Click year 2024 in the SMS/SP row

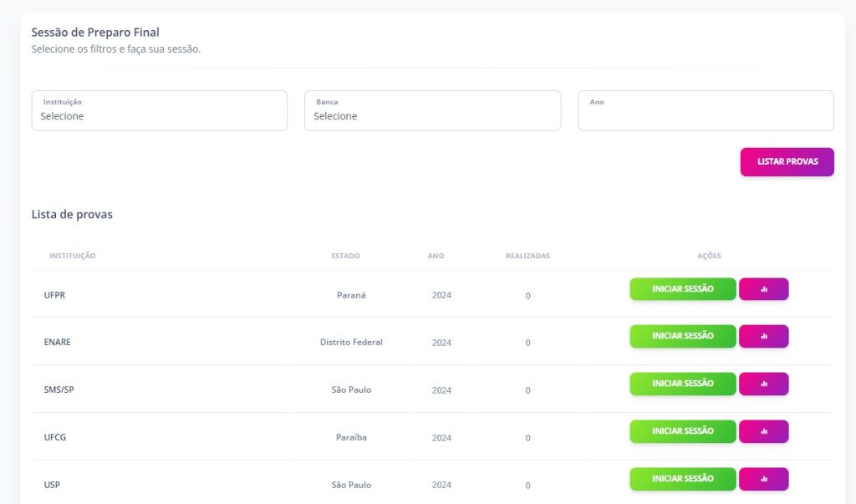click(x=441, y=389)
